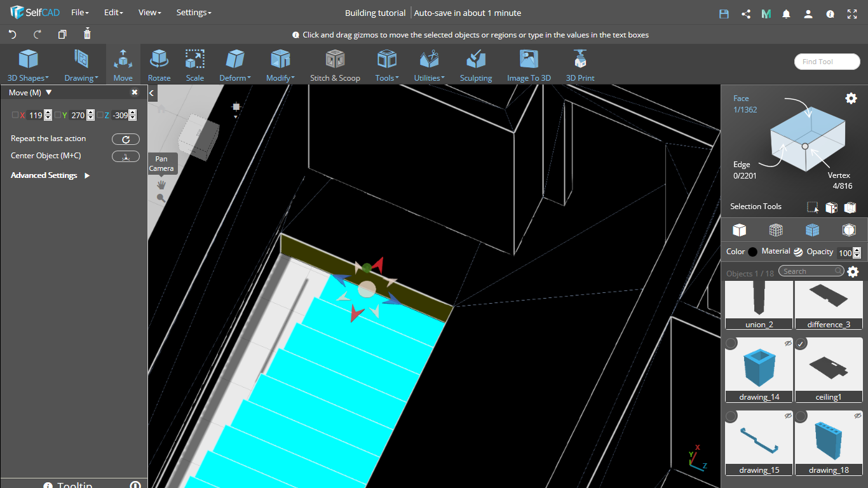Enable the X axis checkbox
This screenshot has width=868, height=488.
(x=15, y=115)
